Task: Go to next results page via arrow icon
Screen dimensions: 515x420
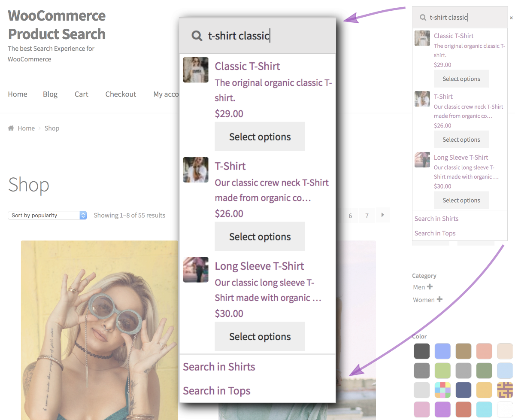Action: coord(382,215)
